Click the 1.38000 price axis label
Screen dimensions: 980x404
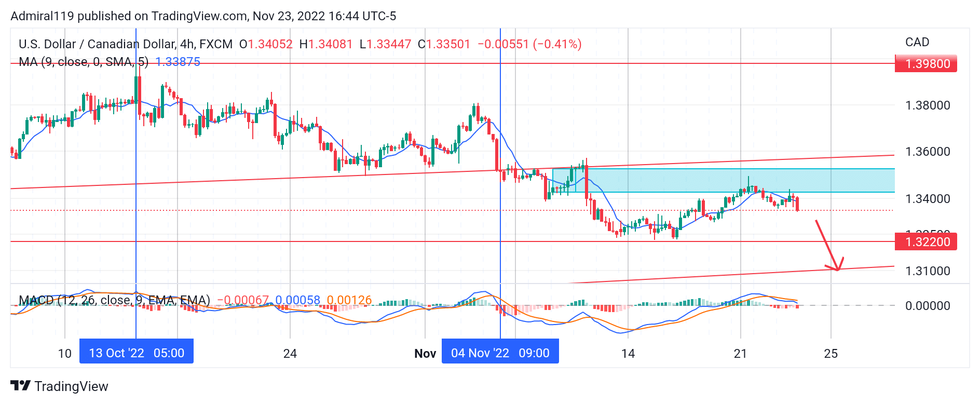pyautogui.click(x=928, y=105)
